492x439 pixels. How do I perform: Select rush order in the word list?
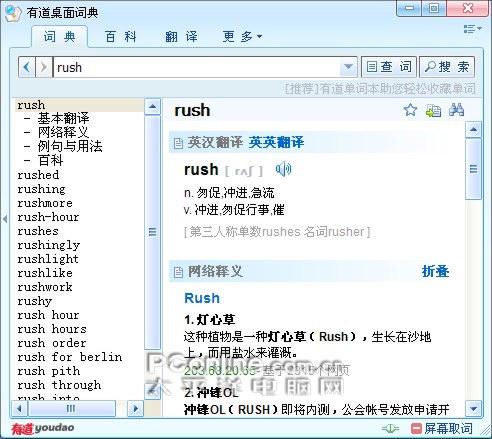pyautogui.click(x=52, y=343)
